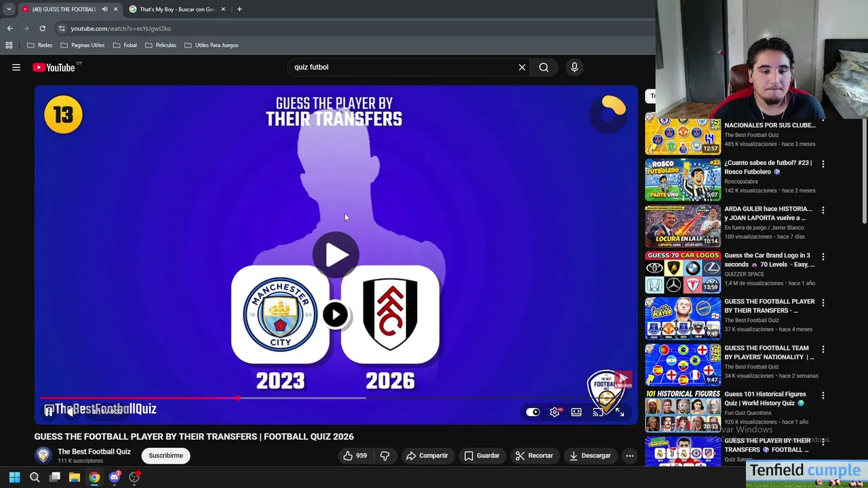The image size is (868, 488).
Task: Open options for 'PLAYERS' NATIONALITY' video
Action: [823, 349]
